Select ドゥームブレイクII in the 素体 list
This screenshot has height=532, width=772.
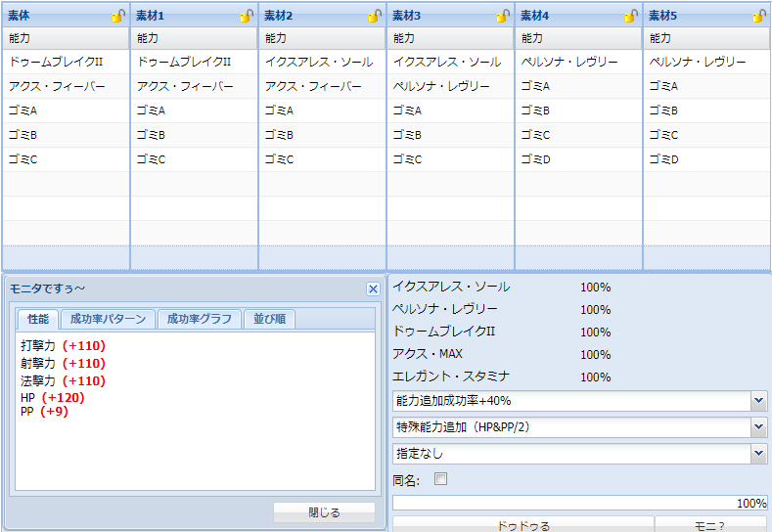(66, 62)
